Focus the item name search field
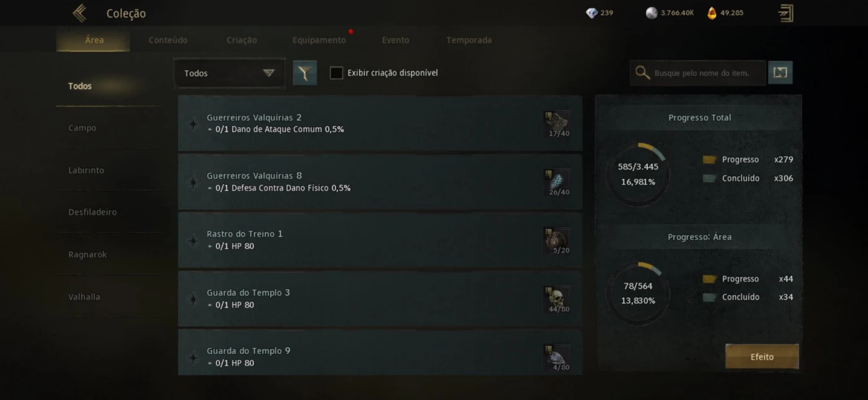 point(698,73)
